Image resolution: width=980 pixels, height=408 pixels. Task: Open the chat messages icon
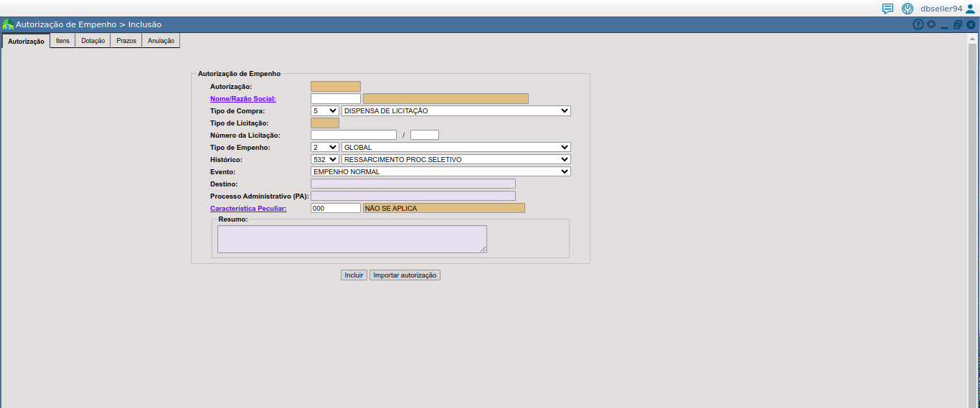887,9
